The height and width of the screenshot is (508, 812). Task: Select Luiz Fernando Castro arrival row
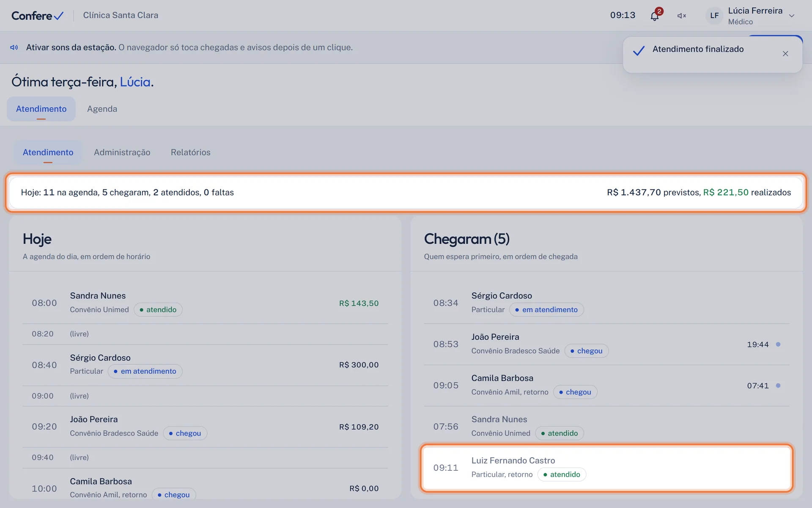[x=606, y=467]
